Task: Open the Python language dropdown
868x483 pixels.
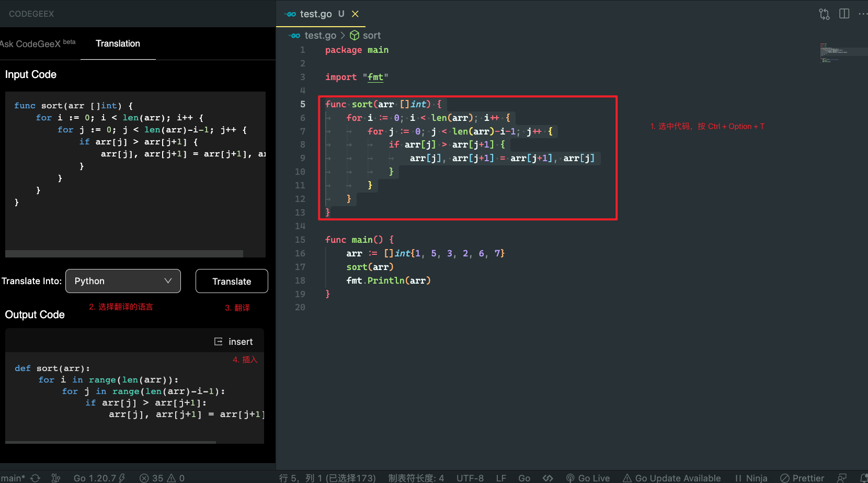Action: pyautogui.click(x=123, y=281)
